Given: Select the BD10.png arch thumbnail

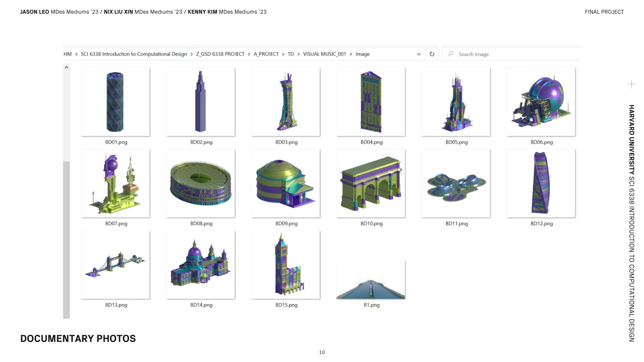Looking at the screenshot, I should [371, 183].
